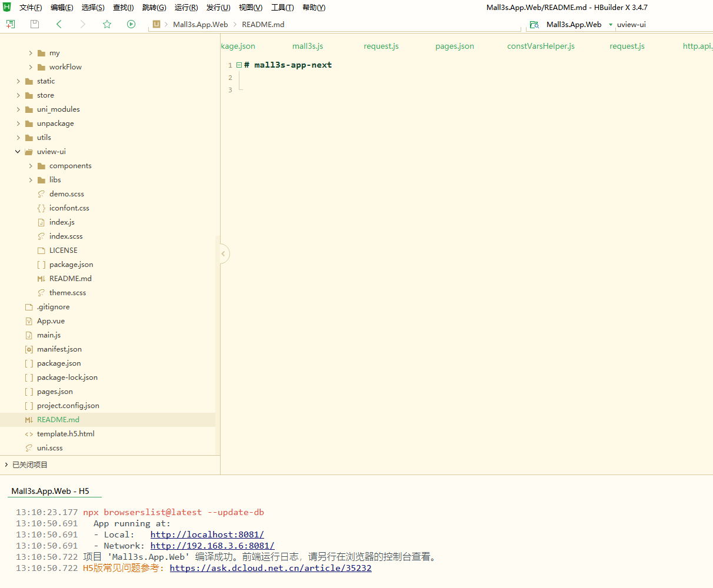Expand the 已关闭项目 section
Image resolution: width=713 pixels, height=588 pixels.
tap(6, 465)
